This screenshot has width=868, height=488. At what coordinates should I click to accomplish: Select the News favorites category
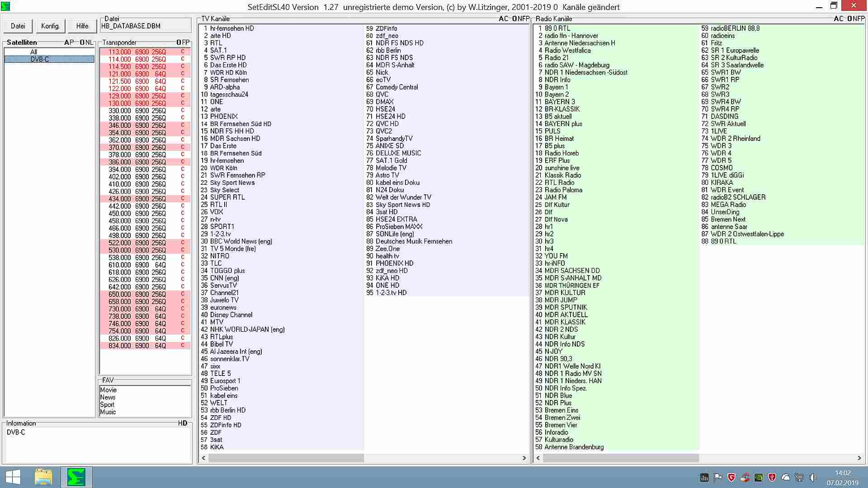[x=108, y=397]
